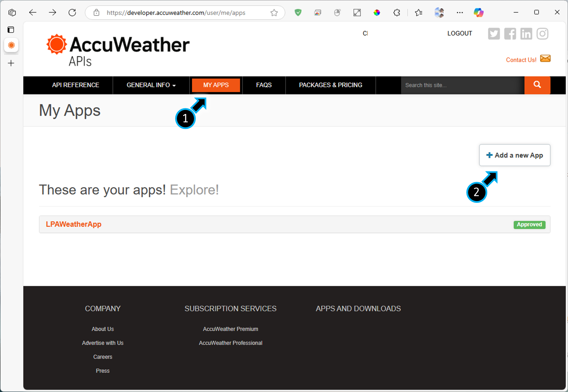Add a new tab with plus icon

tap(11, 63)
